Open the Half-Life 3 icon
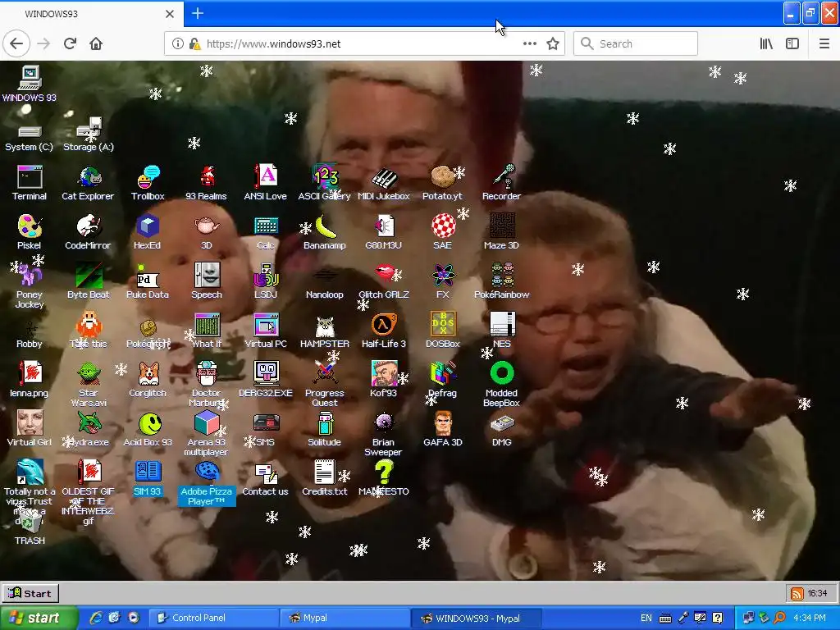This screenshot has height=630, width=840. click(x=384, y=331)
